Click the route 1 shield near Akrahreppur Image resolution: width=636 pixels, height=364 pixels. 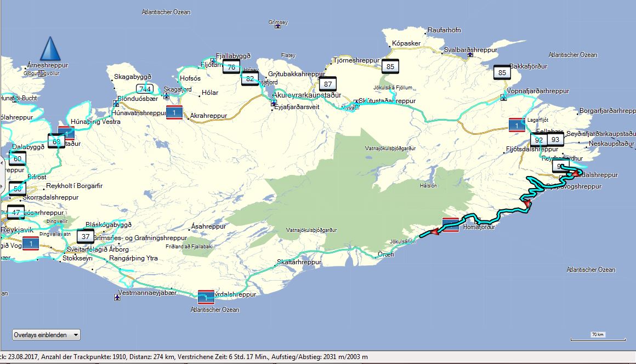[x=174, y=113]
